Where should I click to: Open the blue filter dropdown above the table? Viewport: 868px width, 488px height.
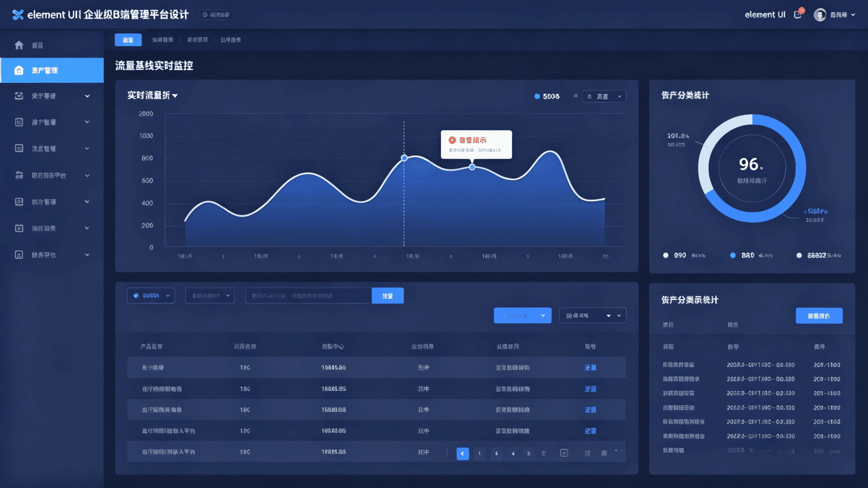(x=522, y=316)
